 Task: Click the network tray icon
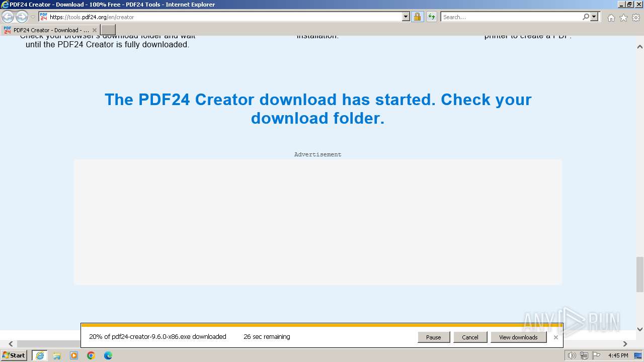(x=584, y=355)
